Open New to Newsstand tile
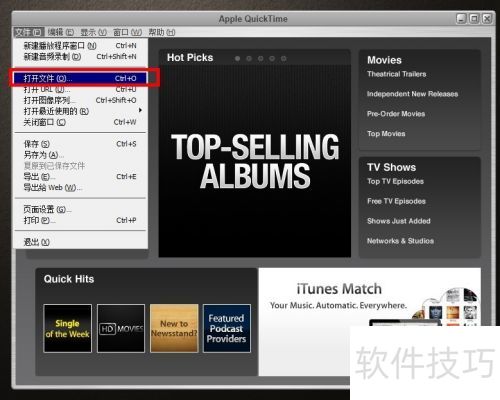500x400 pixels. pyautogui.click(x=174, y=328)
